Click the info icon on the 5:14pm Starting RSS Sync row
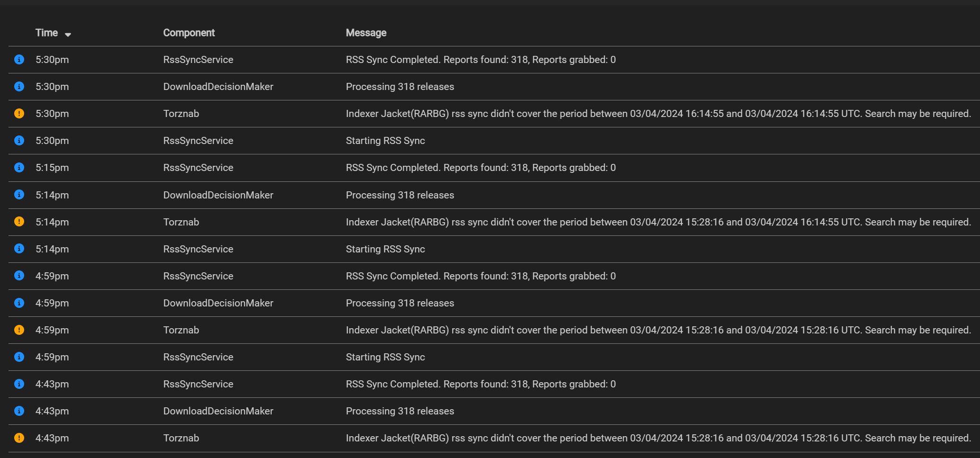Screen dimensions: 980x458 19,249
